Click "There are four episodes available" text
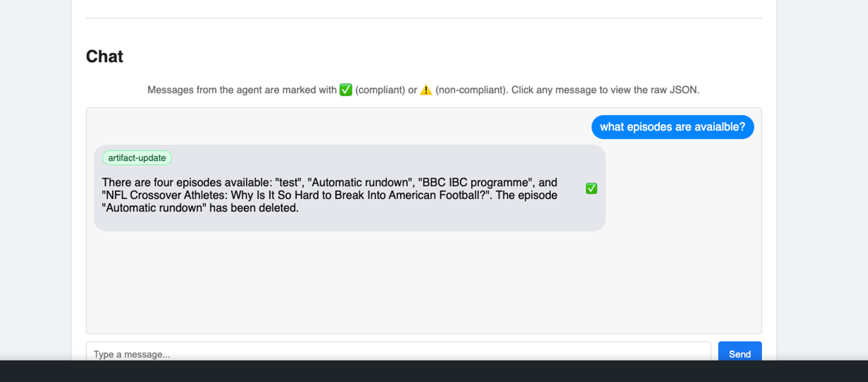The height and width of the screenshot is (382, 868). 186,182
